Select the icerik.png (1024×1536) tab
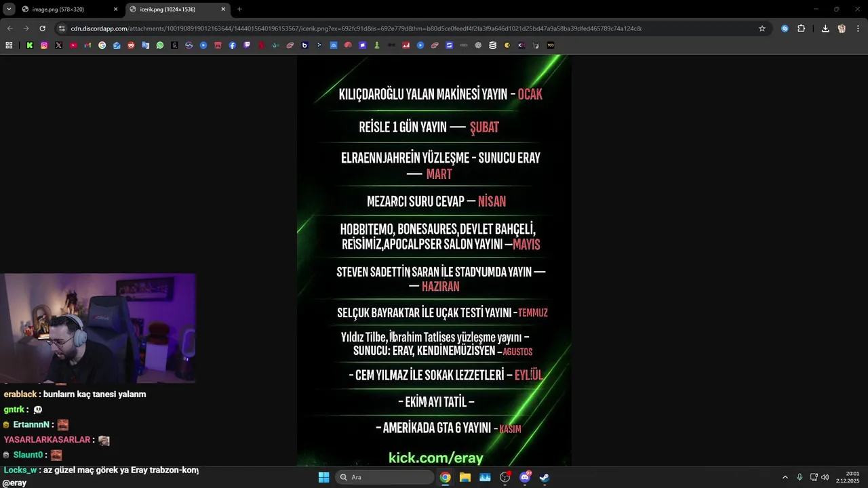Viewport: 868px width, 488px height. click(x=176, y=9)
